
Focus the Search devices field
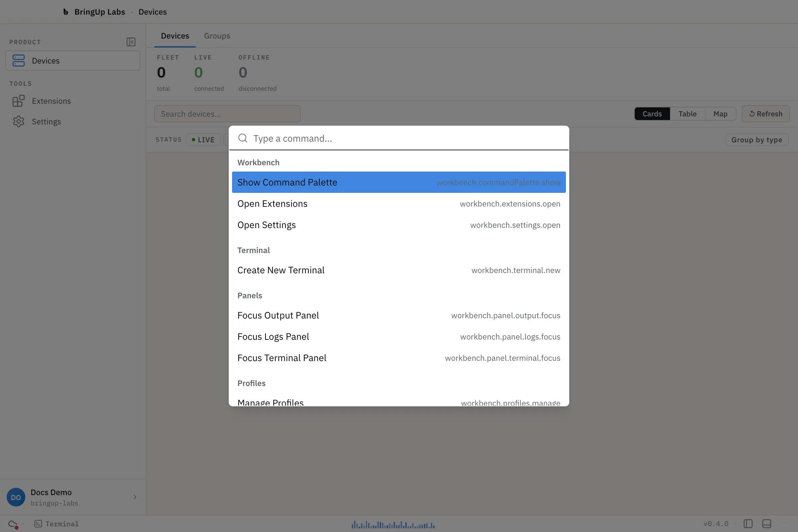pos(227,114)
